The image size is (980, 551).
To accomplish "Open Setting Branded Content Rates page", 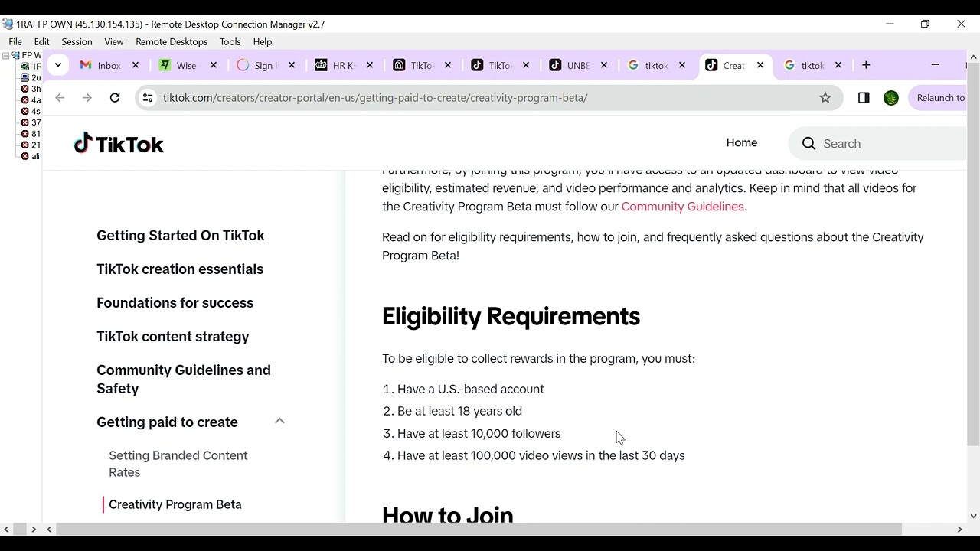I will pos(178,464).
